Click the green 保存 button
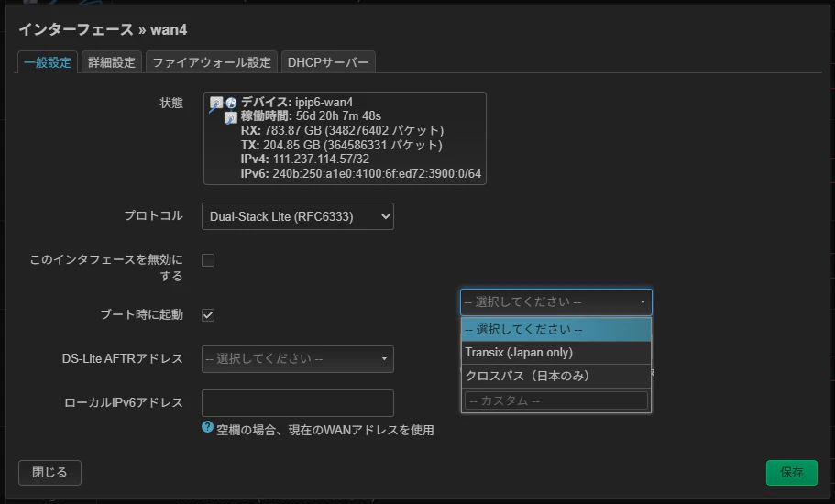This screenshot has width=835, height=504. [791, 473]
